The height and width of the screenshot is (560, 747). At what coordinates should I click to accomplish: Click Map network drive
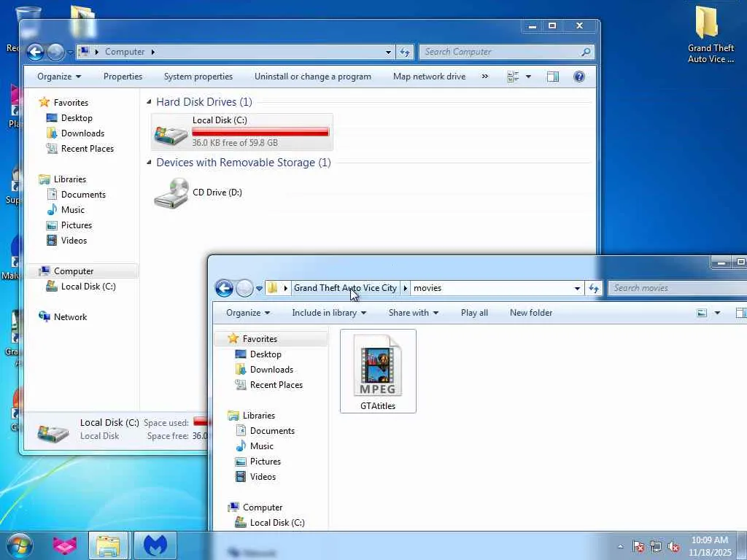(429, 77)
